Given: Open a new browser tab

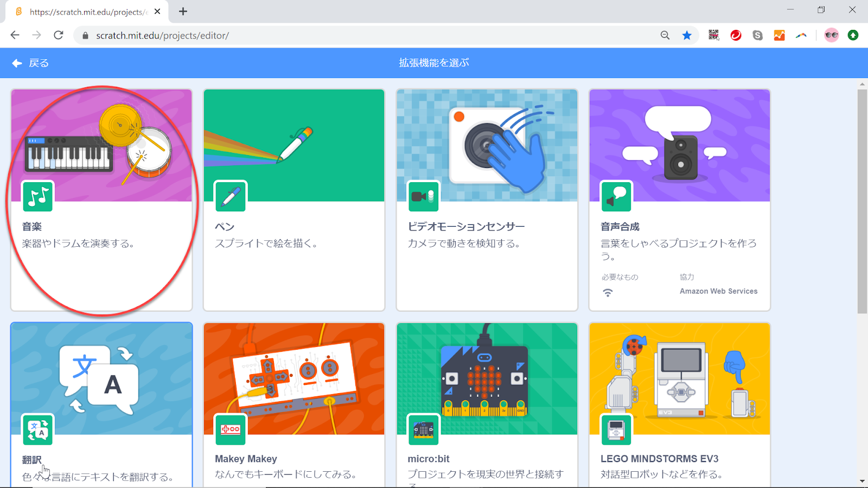Looking at the screenshot, I should pos(183,11).
